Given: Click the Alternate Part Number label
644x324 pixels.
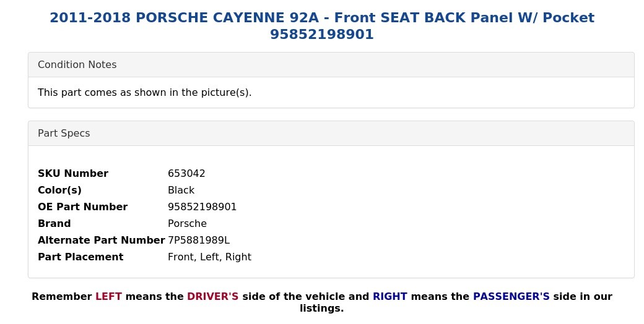Looking at the screenshot, I should [x=102, y=241].
